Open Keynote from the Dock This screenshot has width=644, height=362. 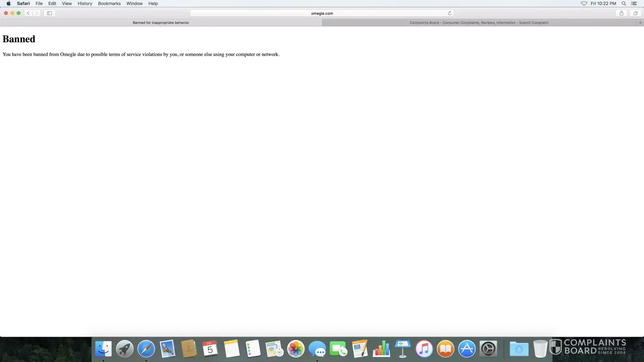pyautogui.click(x=402, y=349)
